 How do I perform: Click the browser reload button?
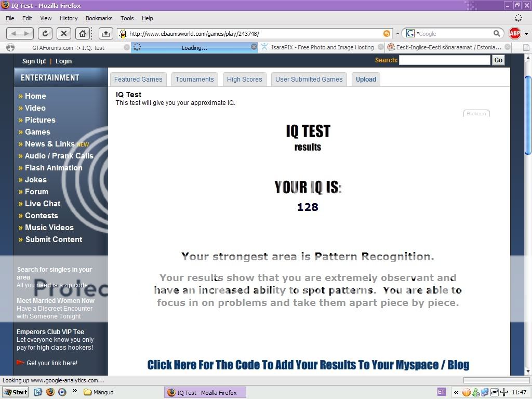click(x=45, y=33)
